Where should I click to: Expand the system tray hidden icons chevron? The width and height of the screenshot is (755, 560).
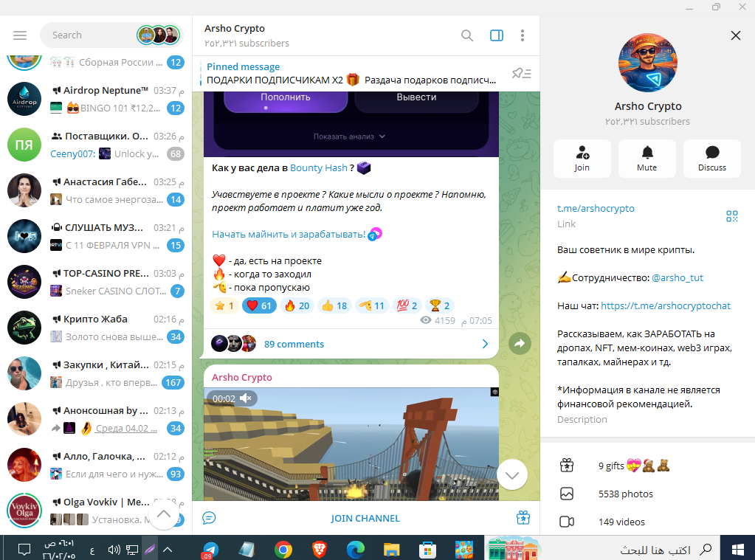(168, 550)
